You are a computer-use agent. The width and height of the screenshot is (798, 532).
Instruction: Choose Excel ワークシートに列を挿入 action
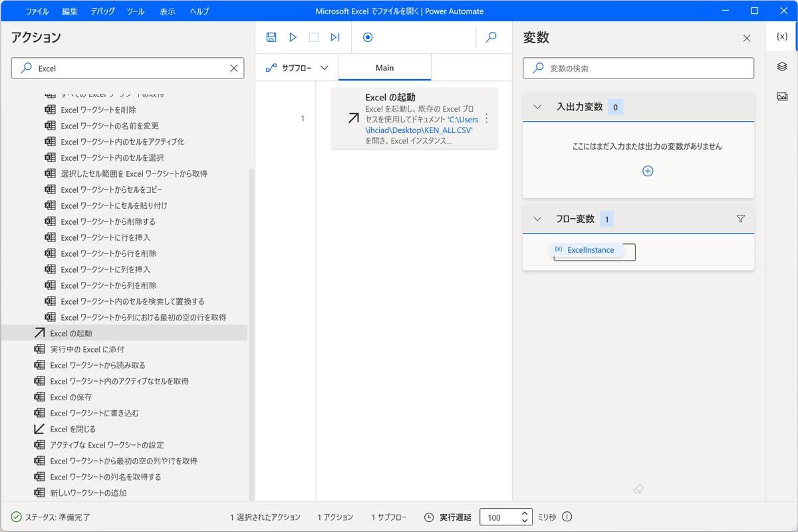click(x=105, y=269)
